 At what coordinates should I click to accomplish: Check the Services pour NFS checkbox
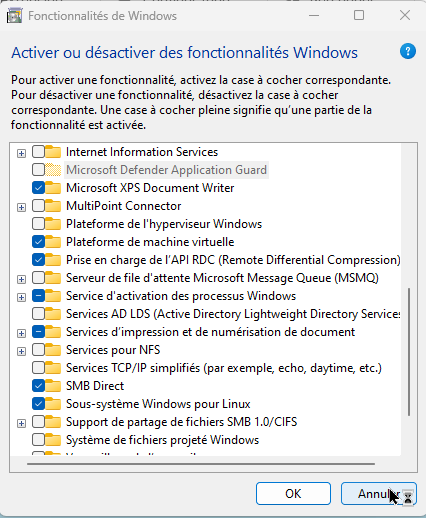[x=38, y=350]
